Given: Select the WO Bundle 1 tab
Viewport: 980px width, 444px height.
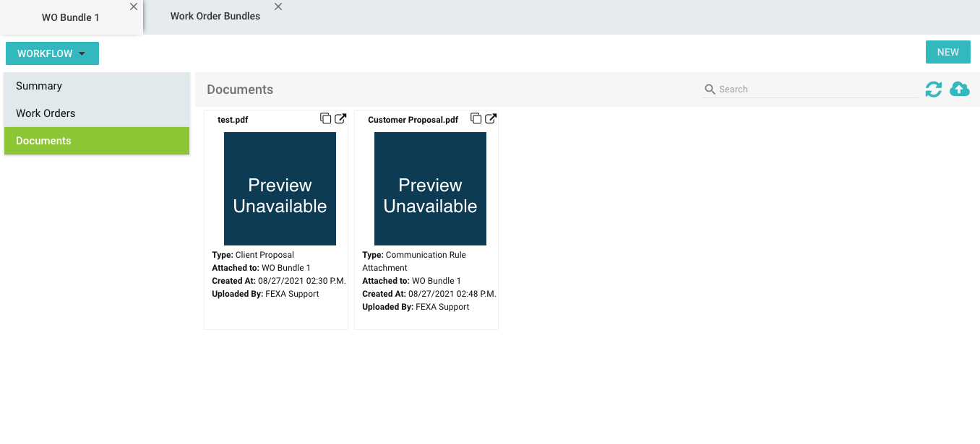Looking at the screenshot, I should click(70, 17).
